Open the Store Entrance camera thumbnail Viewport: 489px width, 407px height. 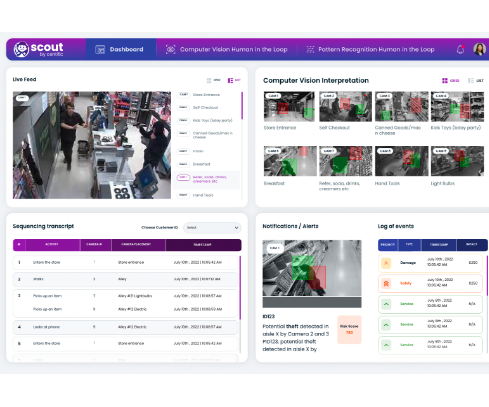[x=289, y=107]
